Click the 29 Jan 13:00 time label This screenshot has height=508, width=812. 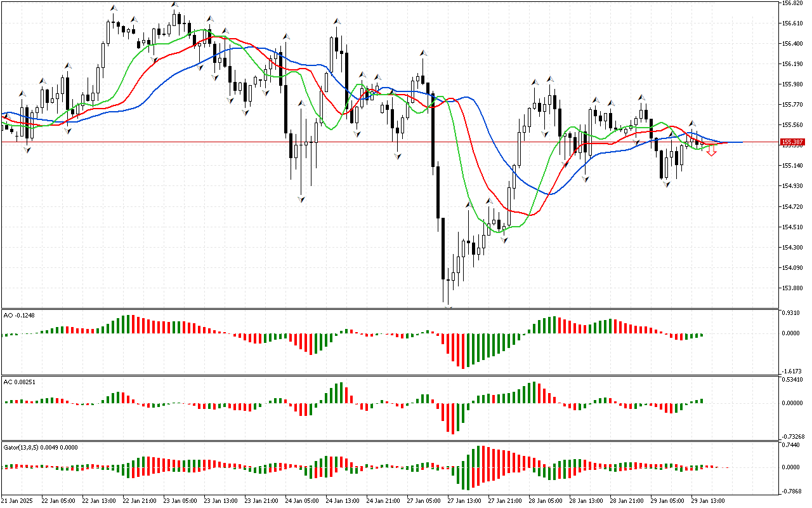pyautogui.click(x=708, y=500)
